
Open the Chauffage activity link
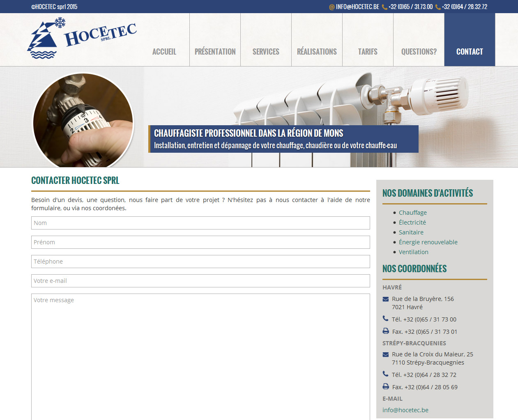(413, 213)
